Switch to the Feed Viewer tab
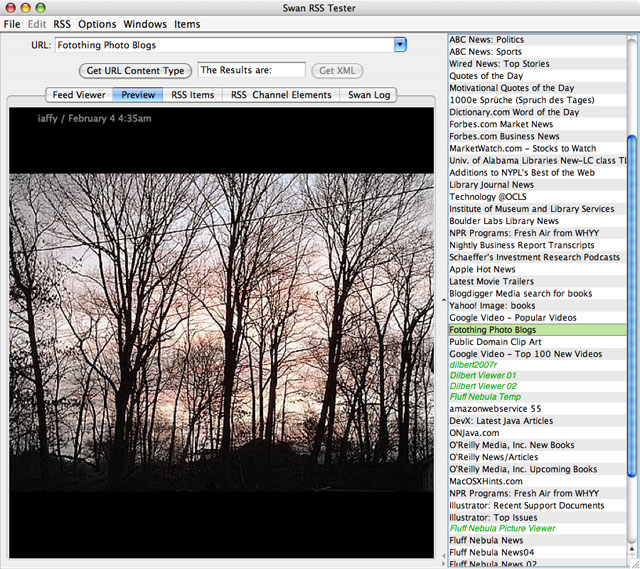The image size is (640, 569). (x=79, y=95)
